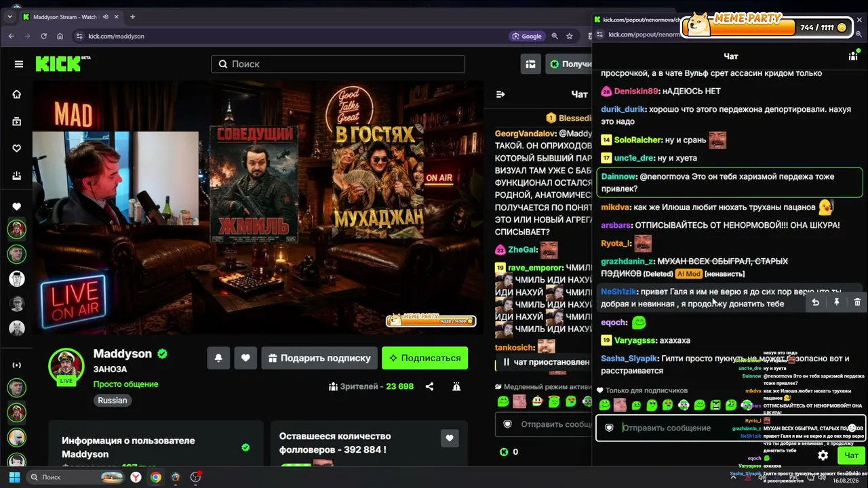Click the Dainnow username in chat

618,176
